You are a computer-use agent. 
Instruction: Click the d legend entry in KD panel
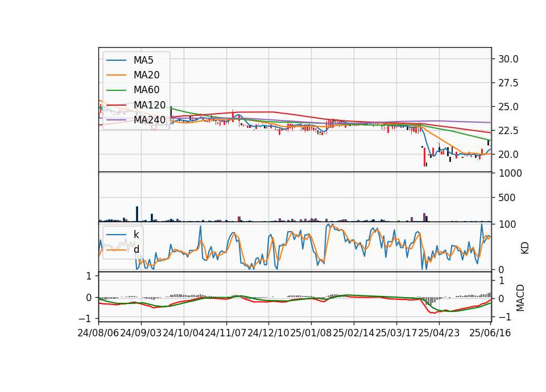pyautogui.click(x=136, y=249)
